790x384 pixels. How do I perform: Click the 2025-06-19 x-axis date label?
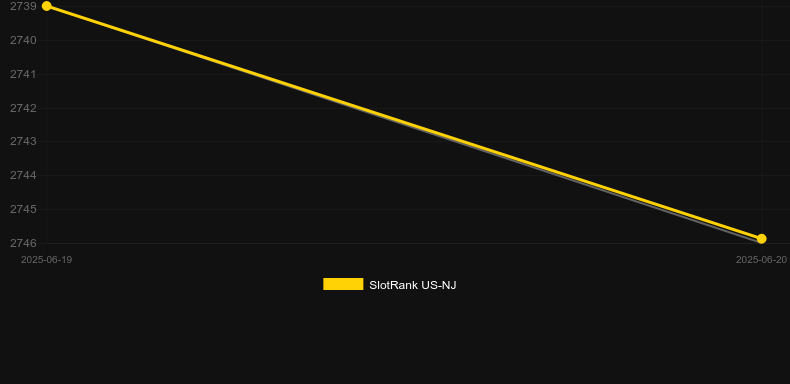coord(46,260)
